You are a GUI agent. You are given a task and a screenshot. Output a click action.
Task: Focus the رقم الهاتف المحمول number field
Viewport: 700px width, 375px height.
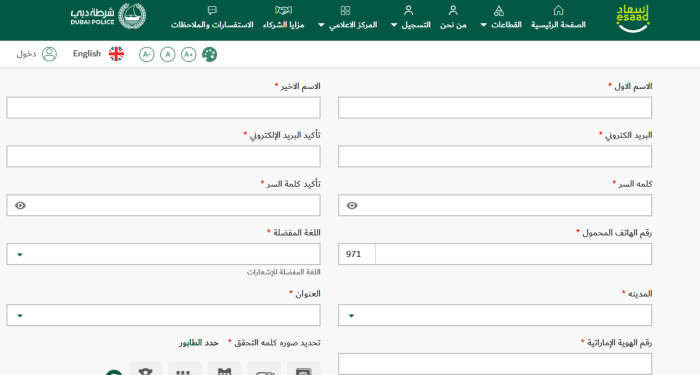[513, 254]
